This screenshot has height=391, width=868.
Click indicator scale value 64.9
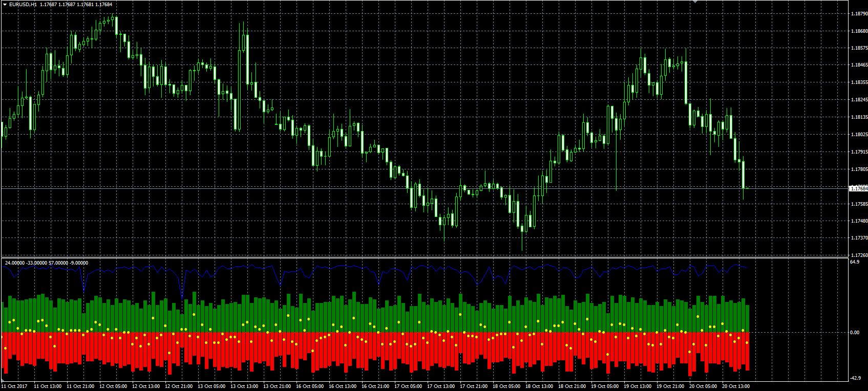[x=854, y=262]
